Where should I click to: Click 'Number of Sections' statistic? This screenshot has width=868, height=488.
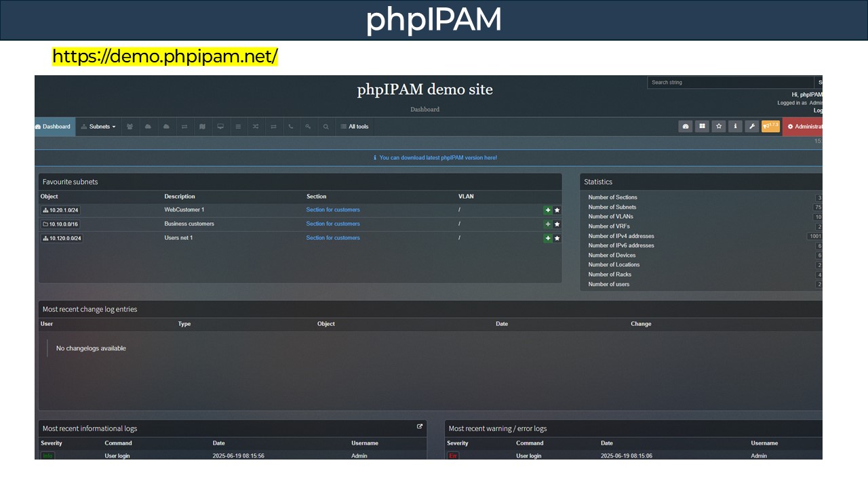click(x=613, y=197)
